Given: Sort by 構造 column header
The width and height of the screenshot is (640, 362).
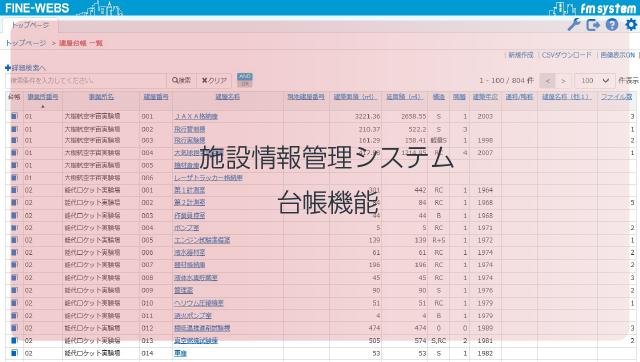Looking at the screenshot, I should click(439, 97).
